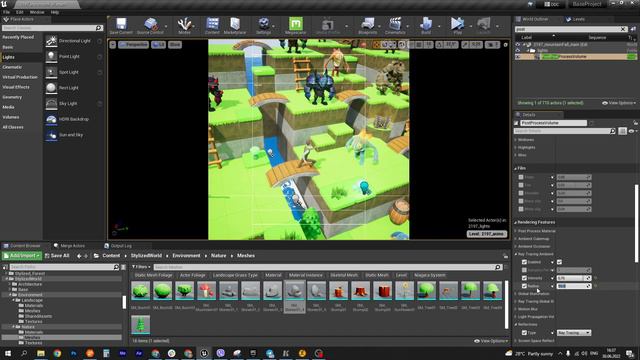Click the Save All button
This screenshot has width=640, height=360.
coord(57,256)
